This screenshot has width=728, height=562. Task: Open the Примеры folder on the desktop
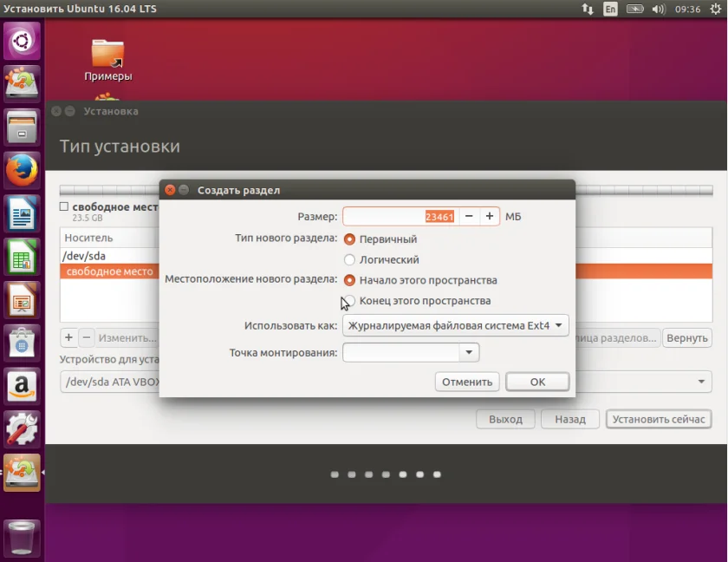pyautogui.click(x=107, y=61)
